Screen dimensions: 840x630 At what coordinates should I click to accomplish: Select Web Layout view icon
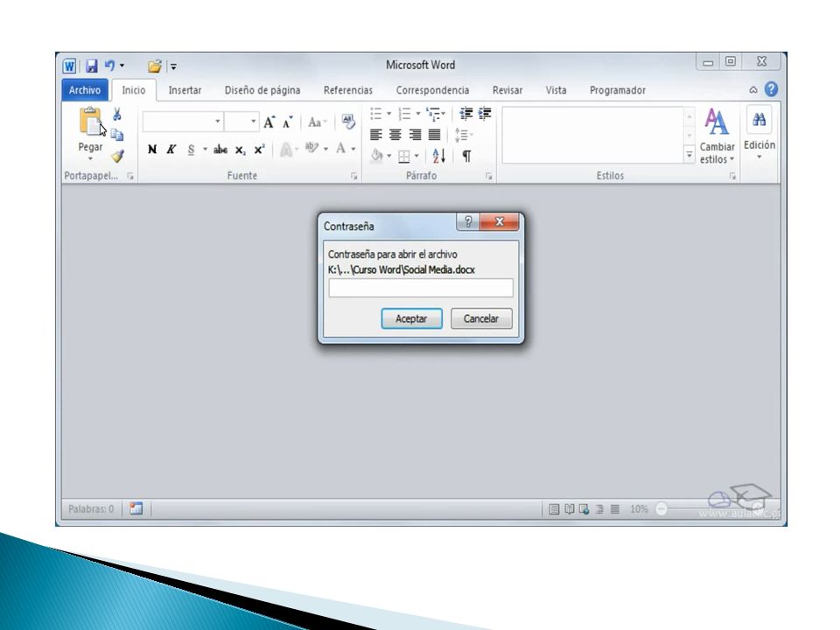point(584,509)
